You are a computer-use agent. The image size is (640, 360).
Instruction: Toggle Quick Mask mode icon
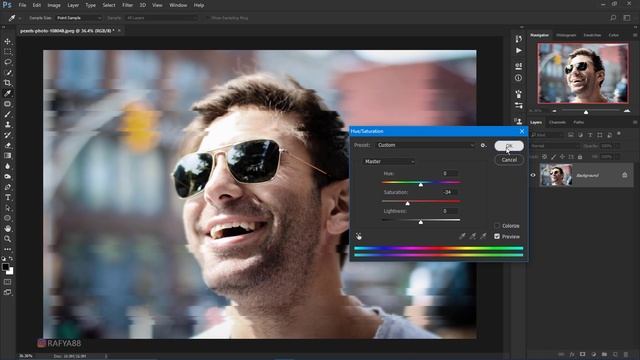7,282
